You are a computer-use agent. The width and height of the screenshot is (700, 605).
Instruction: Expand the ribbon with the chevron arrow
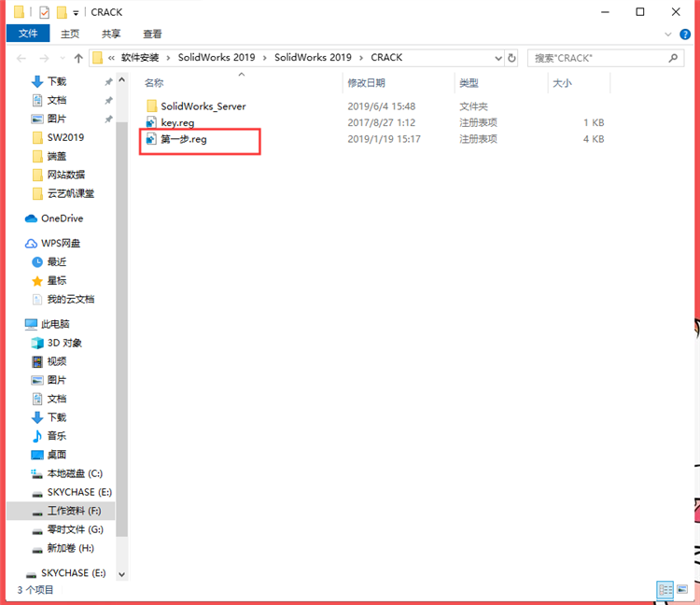click(x=668, y=35)
